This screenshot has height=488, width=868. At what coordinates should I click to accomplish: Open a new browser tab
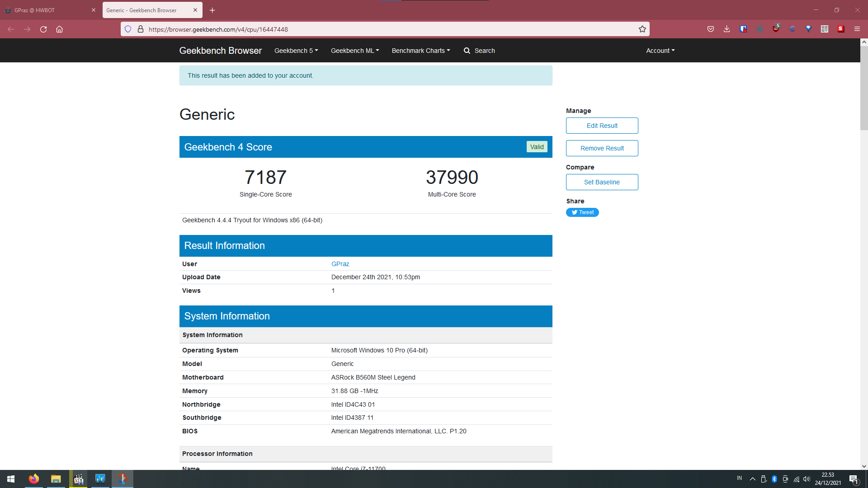(x=212, y=10)
